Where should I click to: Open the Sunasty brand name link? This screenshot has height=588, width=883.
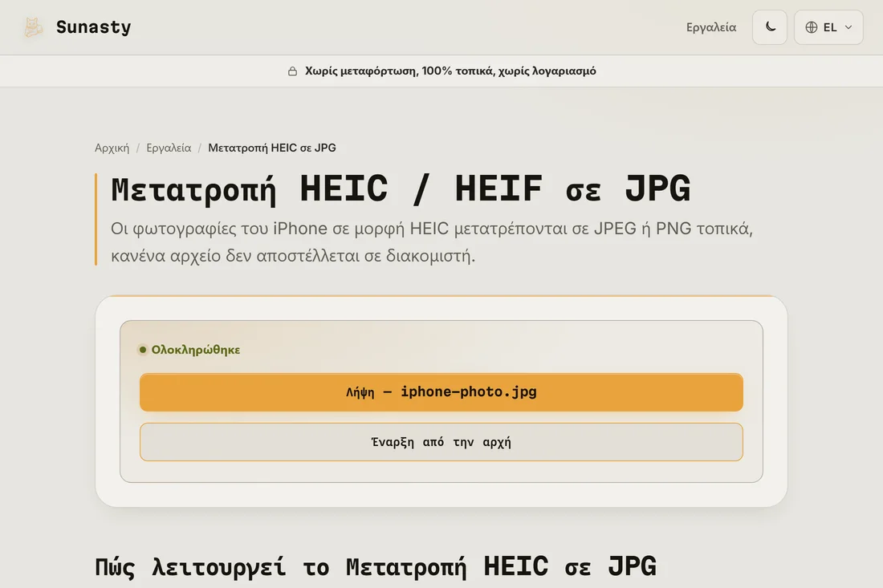pos(93,27)
